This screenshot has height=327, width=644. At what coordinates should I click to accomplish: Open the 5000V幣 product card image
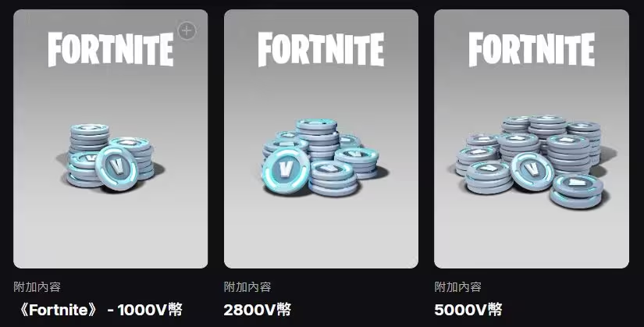532,139
